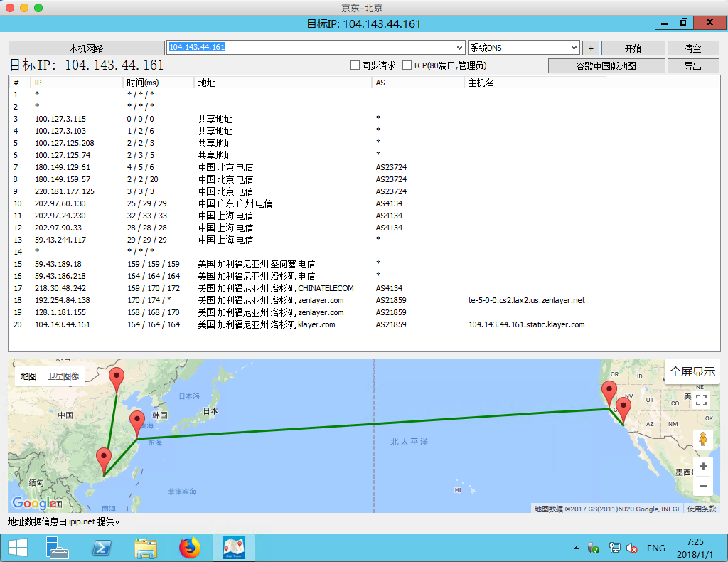Click the 时间(ms) column header
This screenshot has width=728, height=562.
coord(143,83)
